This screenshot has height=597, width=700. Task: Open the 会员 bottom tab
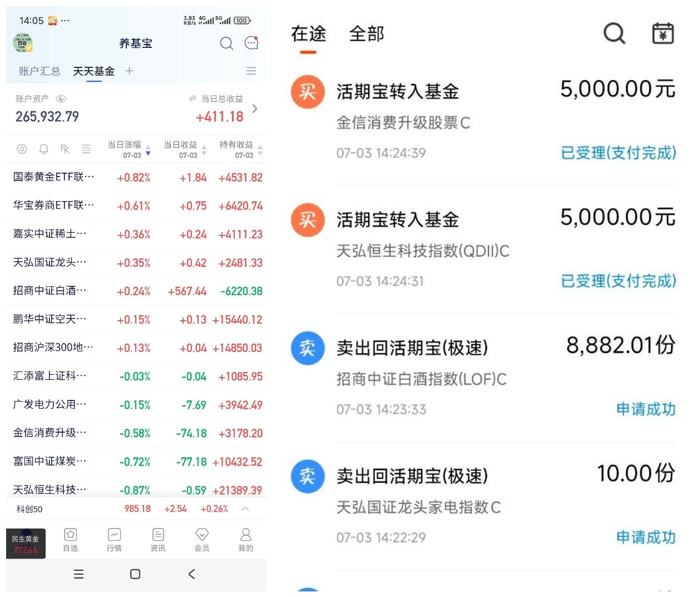point(202,540)
